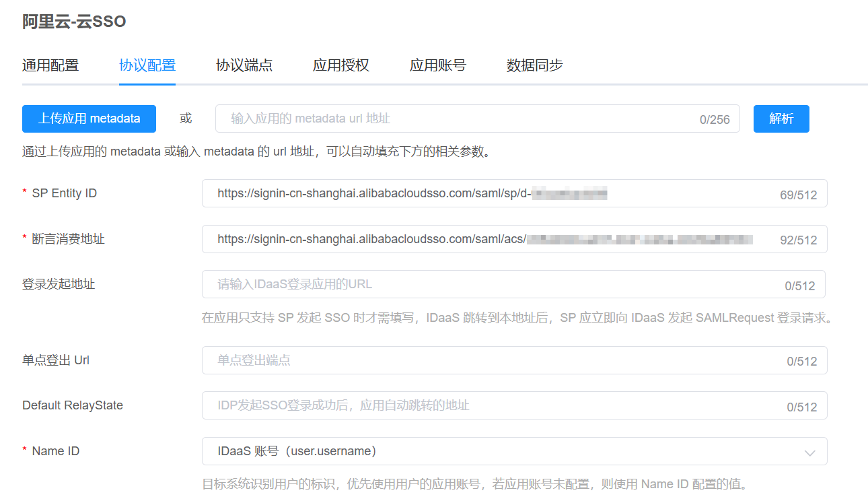
Task: Expand the Name ID chevron arrow
Action: pyautogui.click(x=809, y=452)
